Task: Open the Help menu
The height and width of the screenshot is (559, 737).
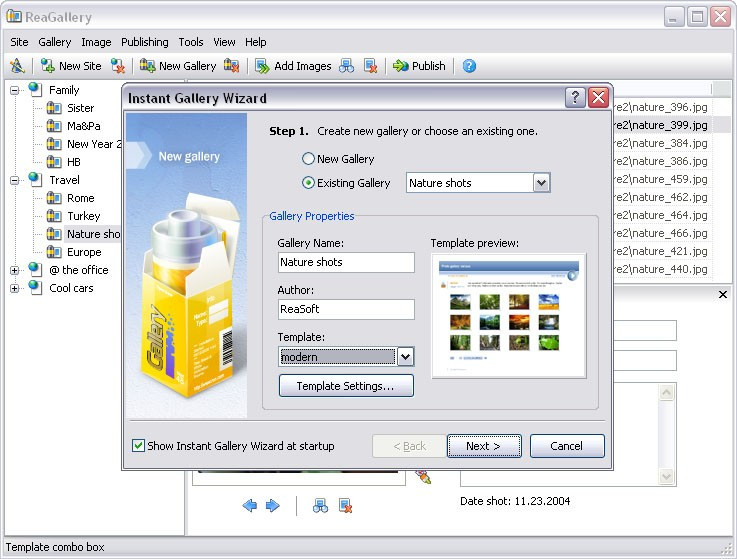Action: tap(256, 42)
